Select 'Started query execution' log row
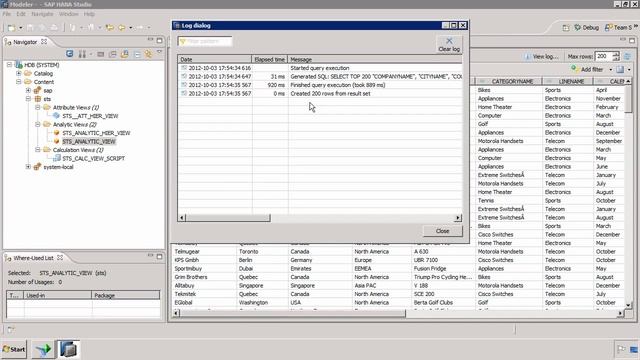The height and width of the screenshot is (360, 640). click(320, 68)
